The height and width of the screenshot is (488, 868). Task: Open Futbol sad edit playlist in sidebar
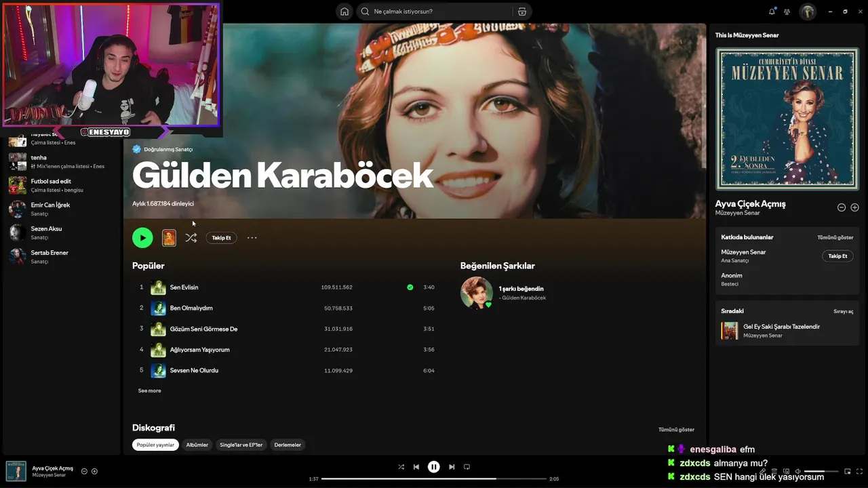coord(61,185)
